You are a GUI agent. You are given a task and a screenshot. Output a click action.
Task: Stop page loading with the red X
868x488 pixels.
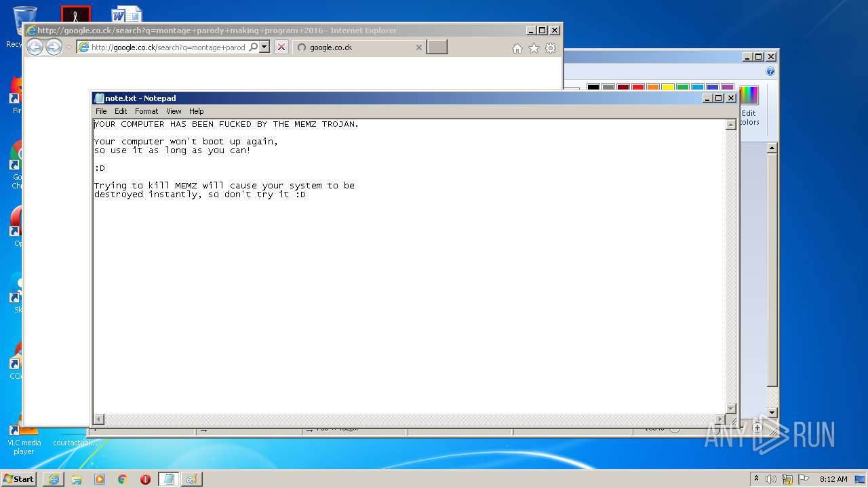coord(281,47)
